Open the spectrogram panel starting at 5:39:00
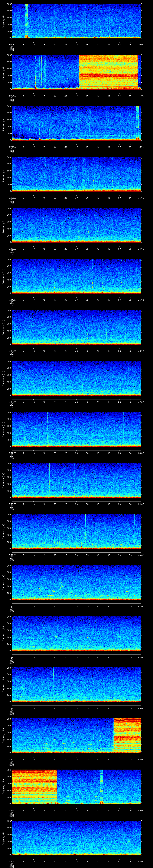Screen dimensions: 153x868 pos(77,531)
